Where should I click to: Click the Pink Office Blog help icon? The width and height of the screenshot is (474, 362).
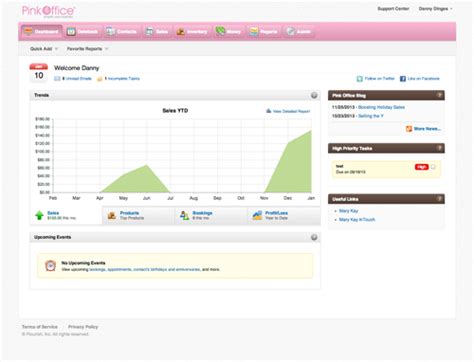point(440,95)
